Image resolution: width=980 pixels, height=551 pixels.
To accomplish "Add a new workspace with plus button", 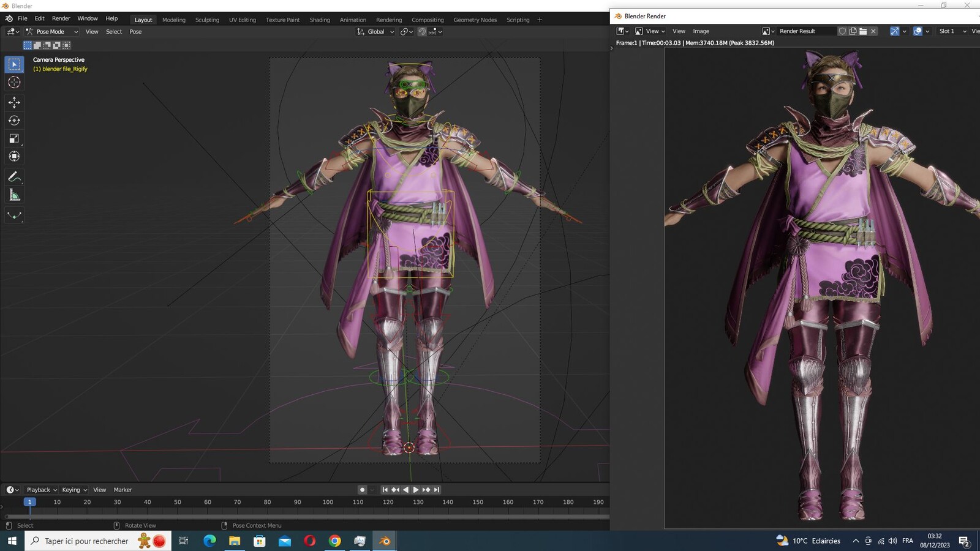I will 540,20.
